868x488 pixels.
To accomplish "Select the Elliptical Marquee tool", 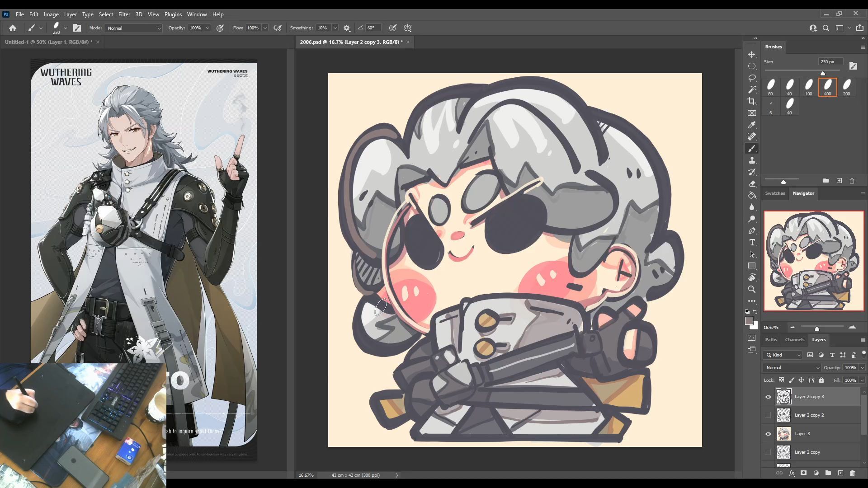I will tap(752, 66).
